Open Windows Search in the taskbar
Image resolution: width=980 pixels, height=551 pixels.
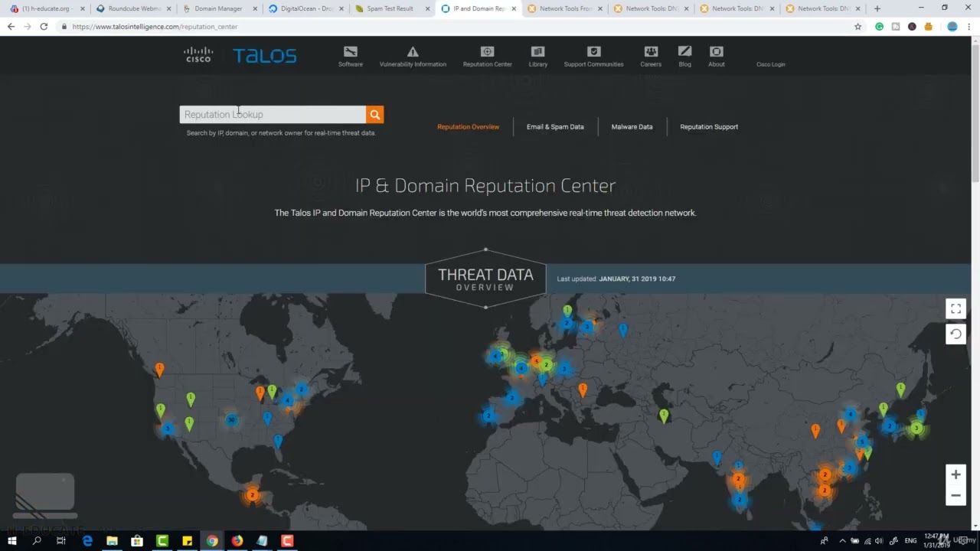pos(37,541)
